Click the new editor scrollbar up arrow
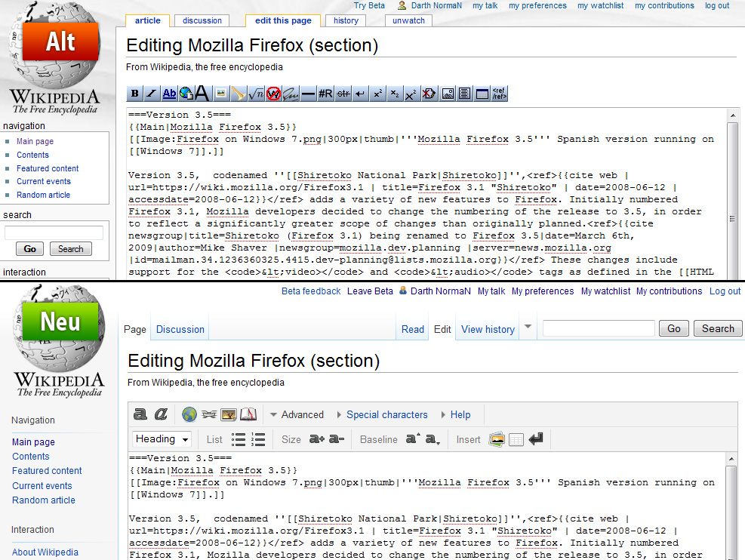The width and height of the screenshot is (745, 560). 731,458
